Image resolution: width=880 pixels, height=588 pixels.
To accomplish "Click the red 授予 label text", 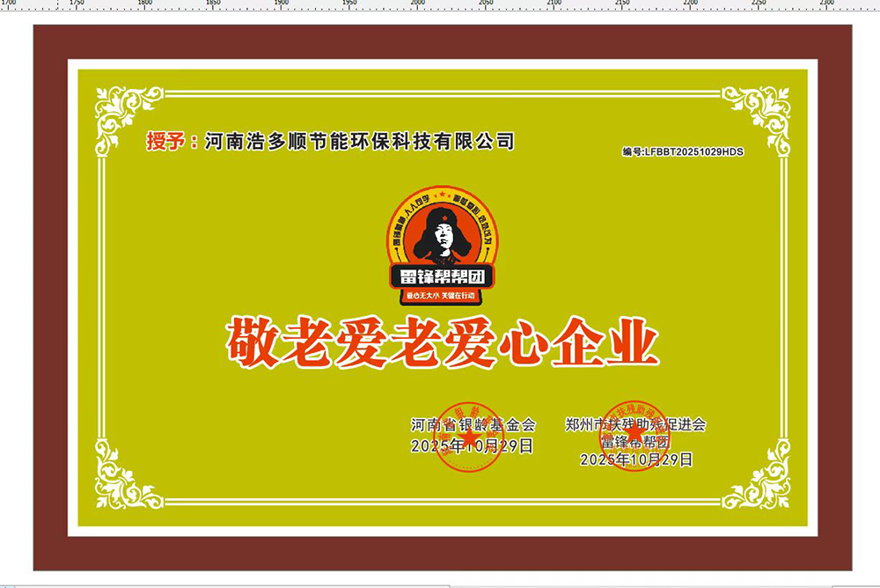I will coord(167,140).
